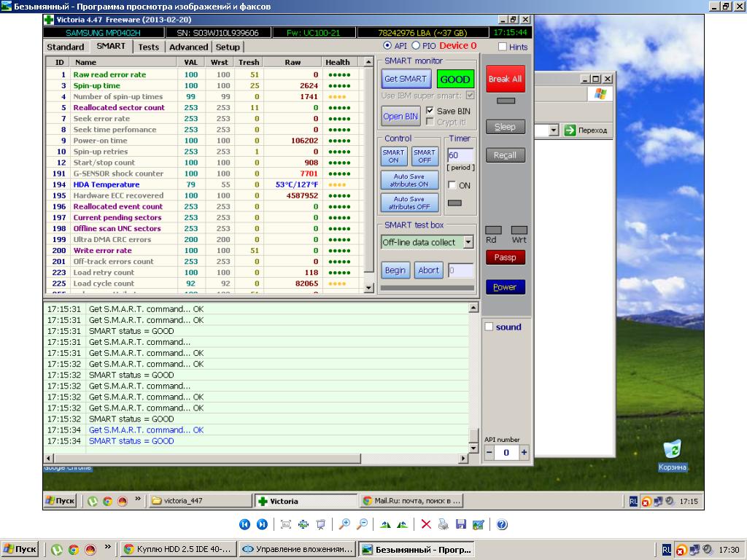The width and height of the screenshot is (747, 560).
Task: Go to previous image in viewer
Action: (245, 524)
